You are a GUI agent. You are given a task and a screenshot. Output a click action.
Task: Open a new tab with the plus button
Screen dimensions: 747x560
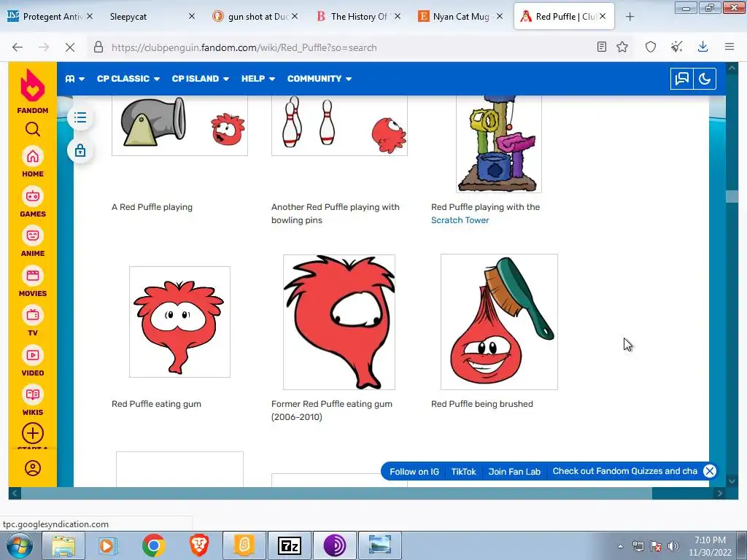(630, 17)
